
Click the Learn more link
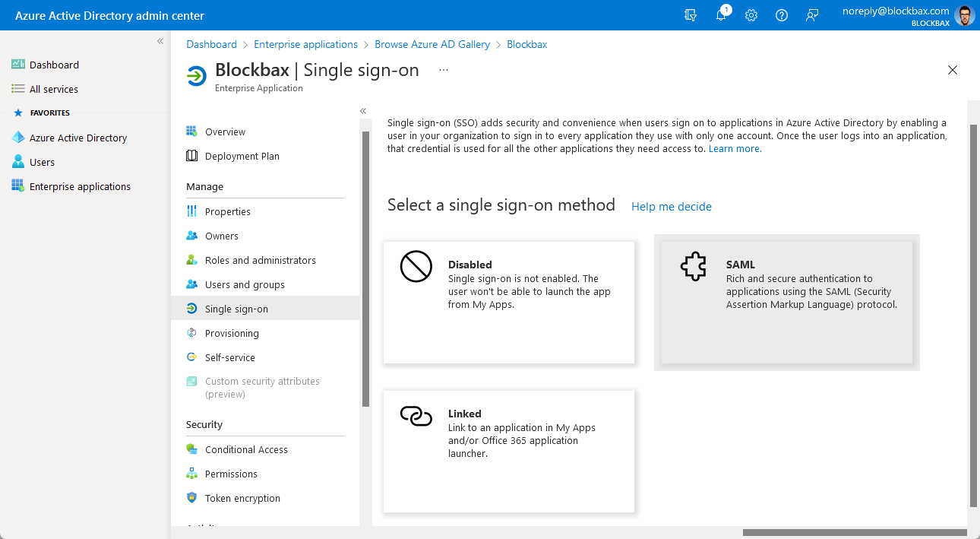732,149
